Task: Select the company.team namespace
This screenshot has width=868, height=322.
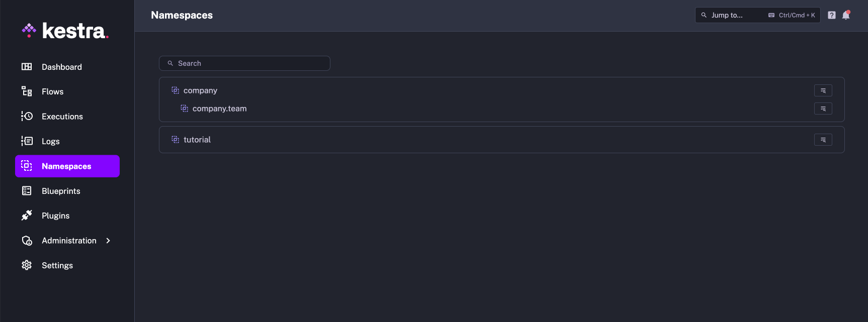Action: point(219,108)
